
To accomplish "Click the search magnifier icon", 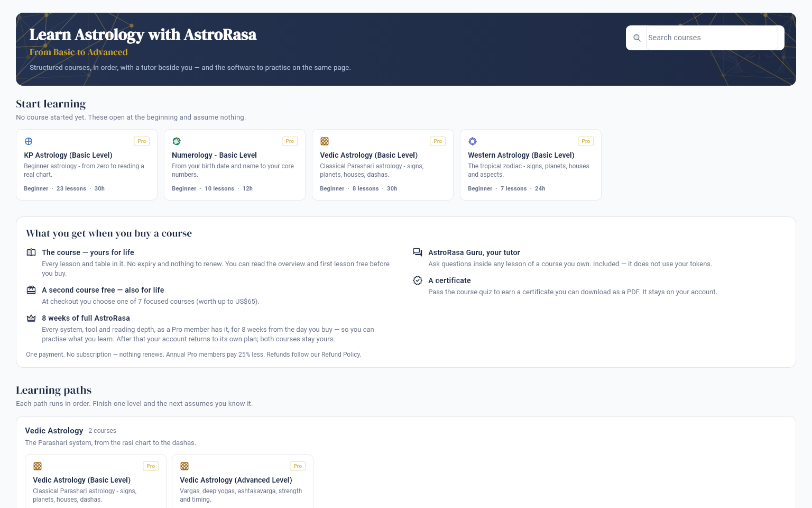I will (x=637, y=38).
